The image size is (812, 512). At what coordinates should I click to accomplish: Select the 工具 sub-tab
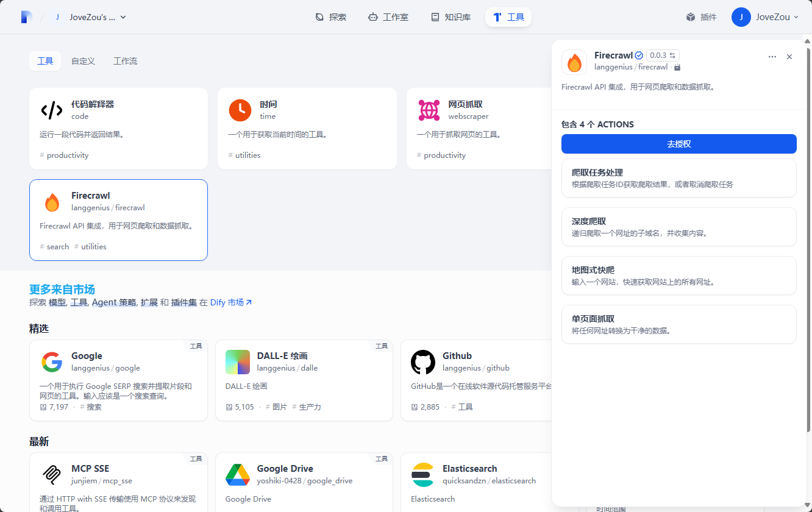coord(45,61)
